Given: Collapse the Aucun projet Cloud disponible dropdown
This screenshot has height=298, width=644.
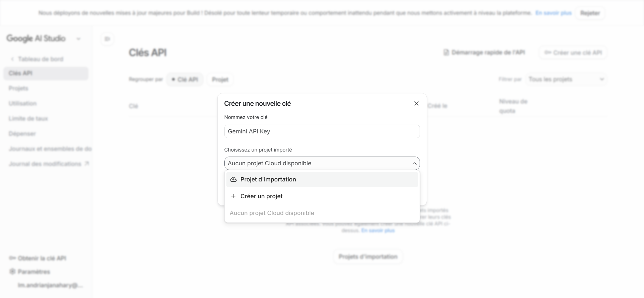Looking at the screenshot, I should pos(415,163).
